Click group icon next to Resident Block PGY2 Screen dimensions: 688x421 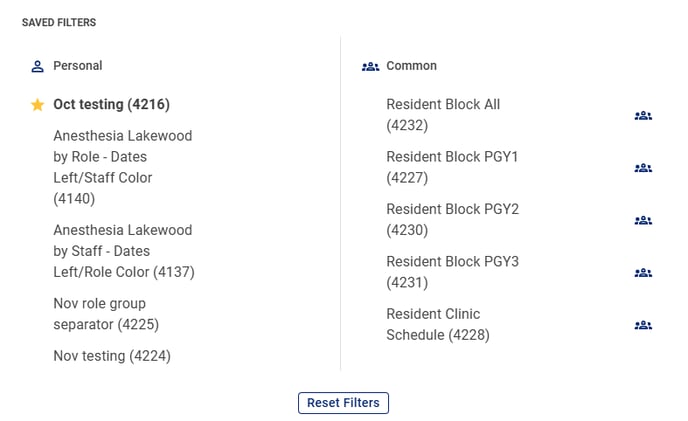(x=643, y=220)
